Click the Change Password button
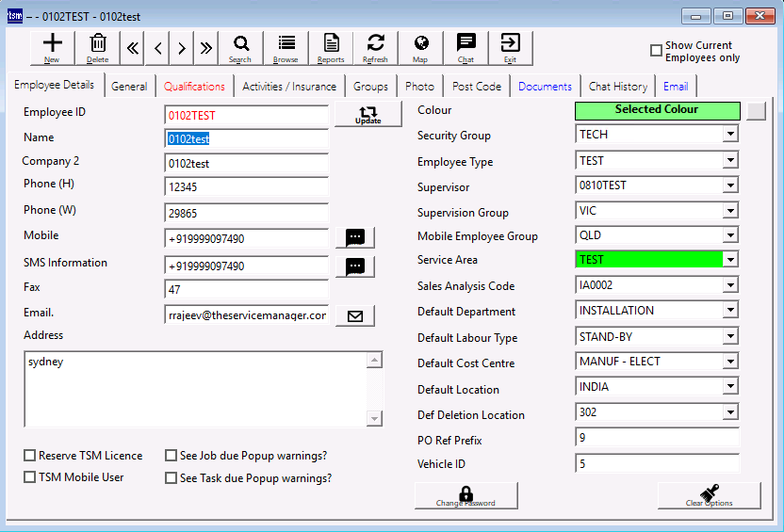 tap(465, 496)
